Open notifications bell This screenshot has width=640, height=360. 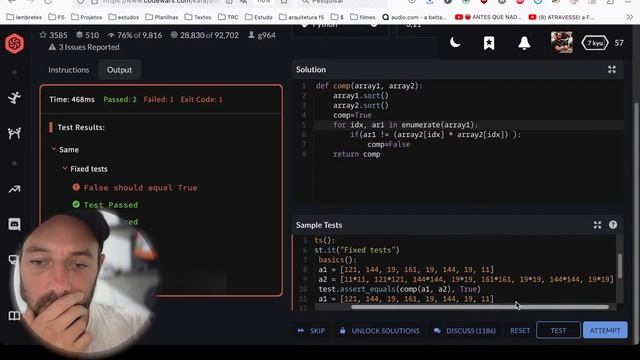(524, 43)
